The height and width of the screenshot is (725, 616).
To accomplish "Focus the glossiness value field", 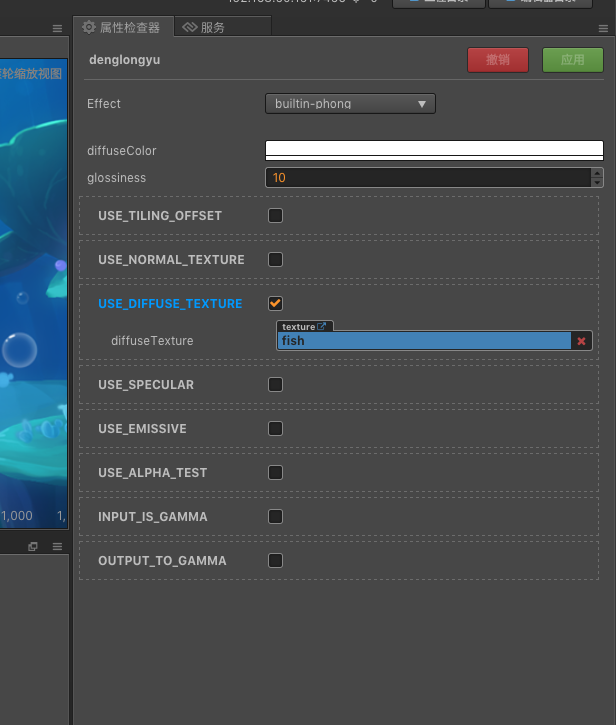I will click(428, 178).
